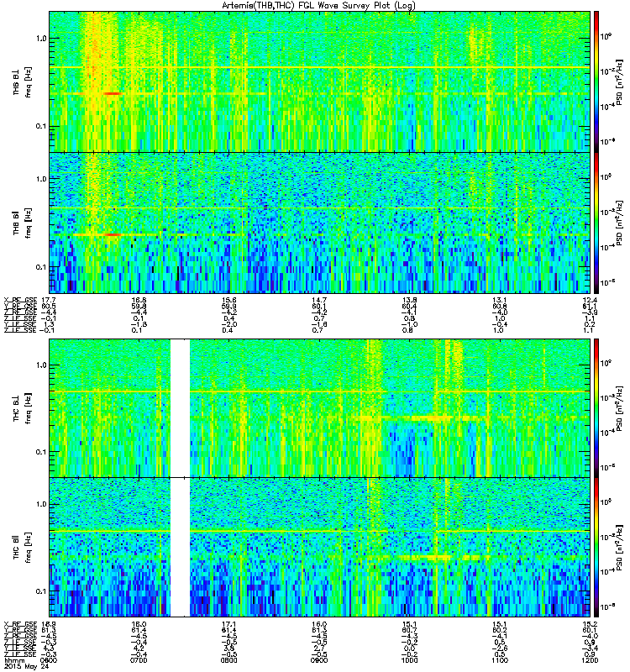This screenshot has height=672, width=630.
Task: Click the "0700" time tick label
Action: point(139,660)
